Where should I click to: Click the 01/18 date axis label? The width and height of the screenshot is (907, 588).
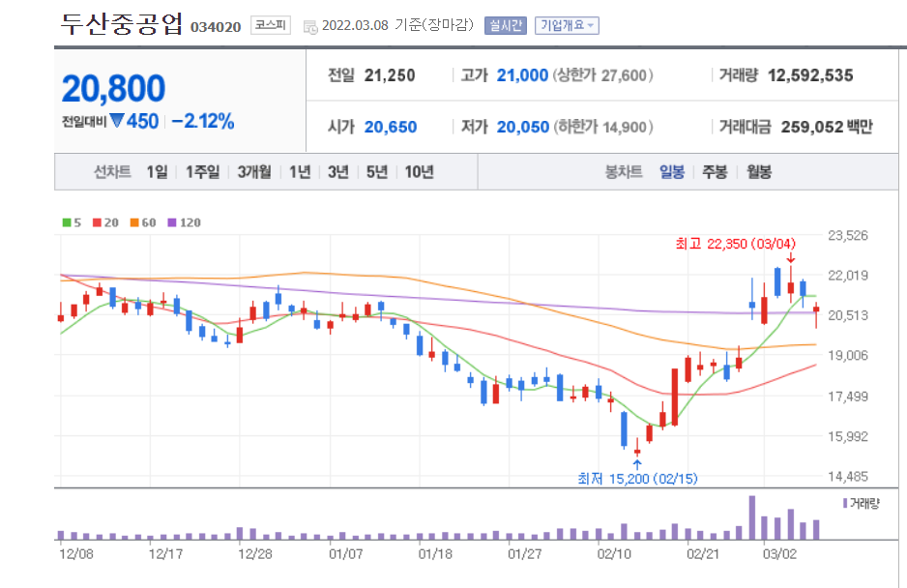[435, 554]
